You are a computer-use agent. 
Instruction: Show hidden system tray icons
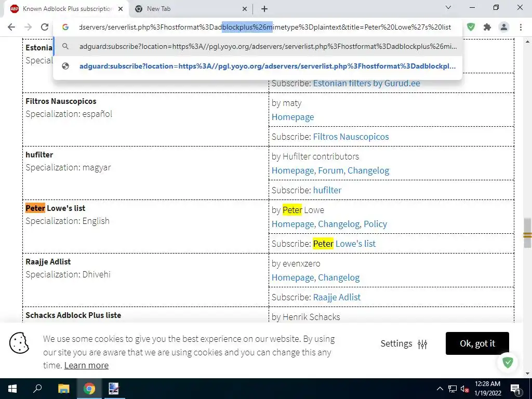[440, 389]
